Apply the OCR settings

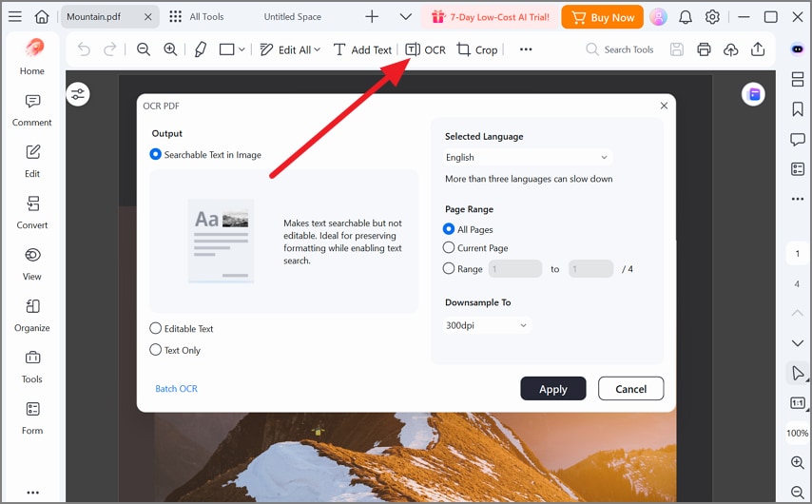(553, 389)
